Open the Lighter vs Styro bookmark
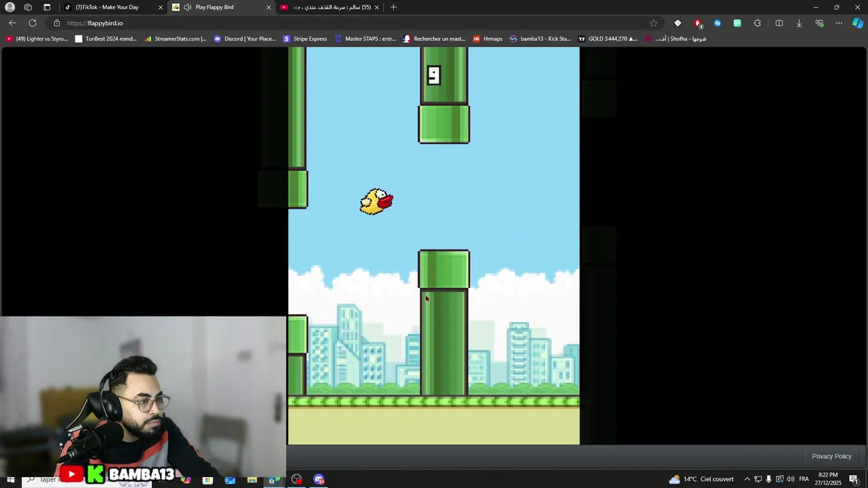Image resolution: width=868 pixels, height=488 pixels. click(37, 39)
